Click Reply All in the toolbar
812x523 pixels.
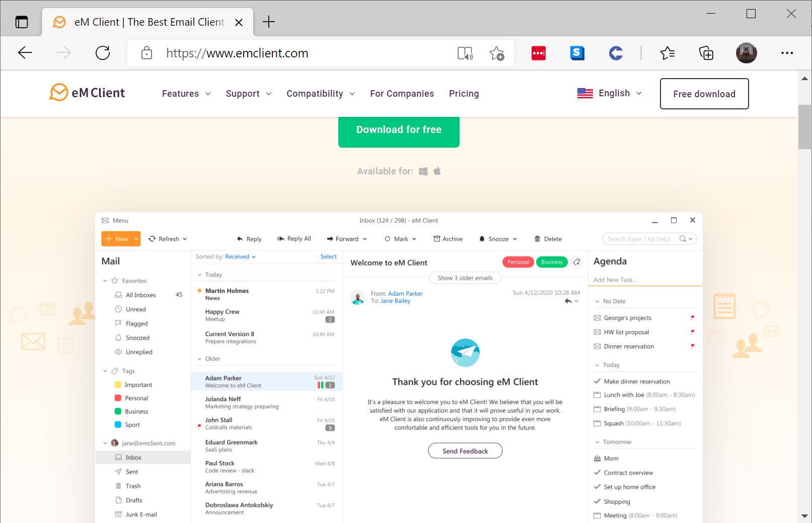pos(294,239)
